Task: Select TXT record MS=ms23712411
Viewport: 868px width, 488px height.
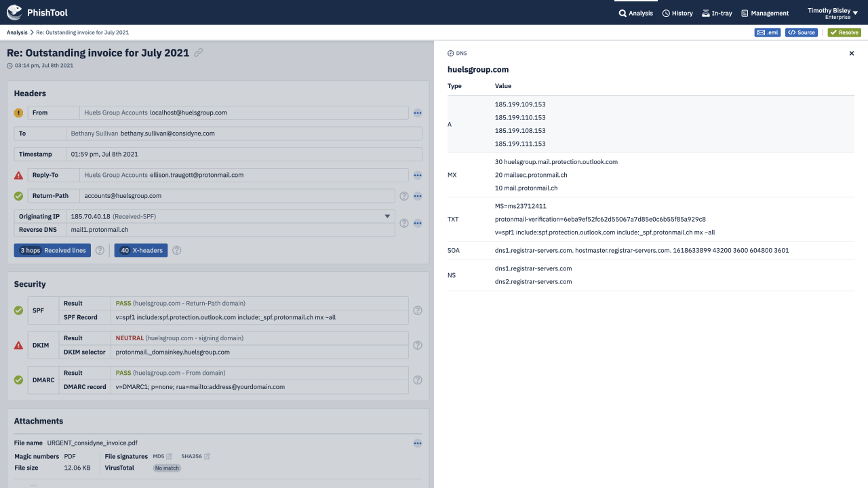Action: (521, 206)
